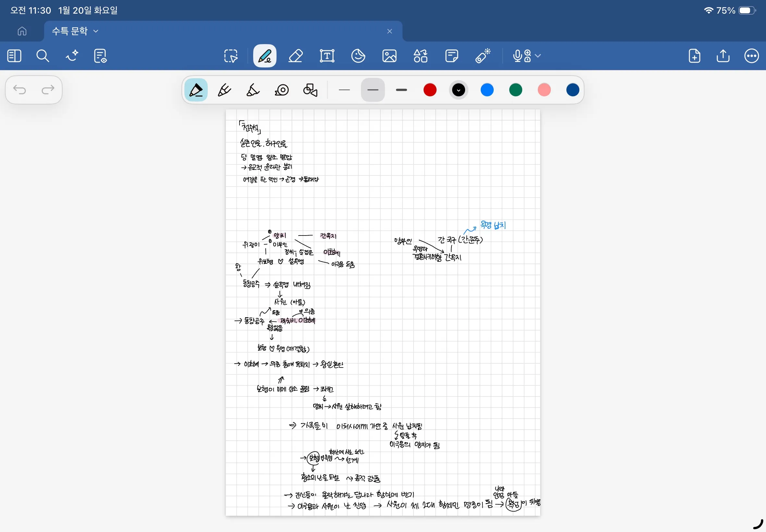Viewport: 766px width, 532px height.
Task: Open the Shapes and elements tool
Action: point(421,56)
